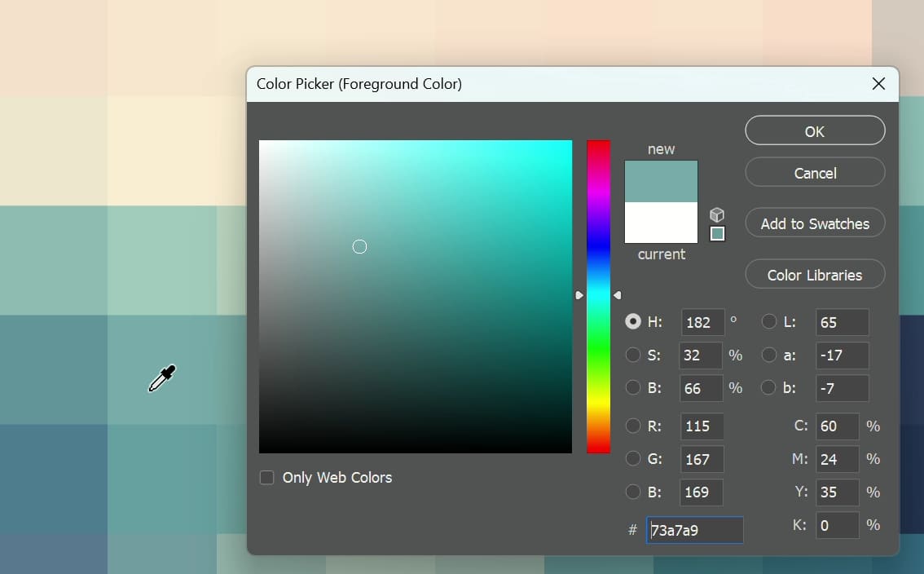Select the H radio button for hue mode

click(x=633, y=321)
